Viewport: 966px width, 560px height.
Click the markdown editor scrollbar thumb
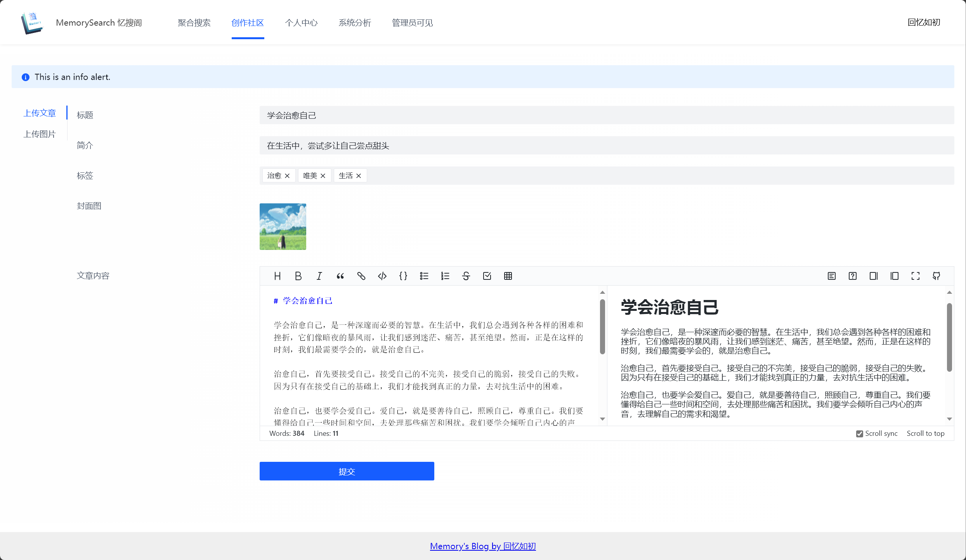(x=602, y=326)
